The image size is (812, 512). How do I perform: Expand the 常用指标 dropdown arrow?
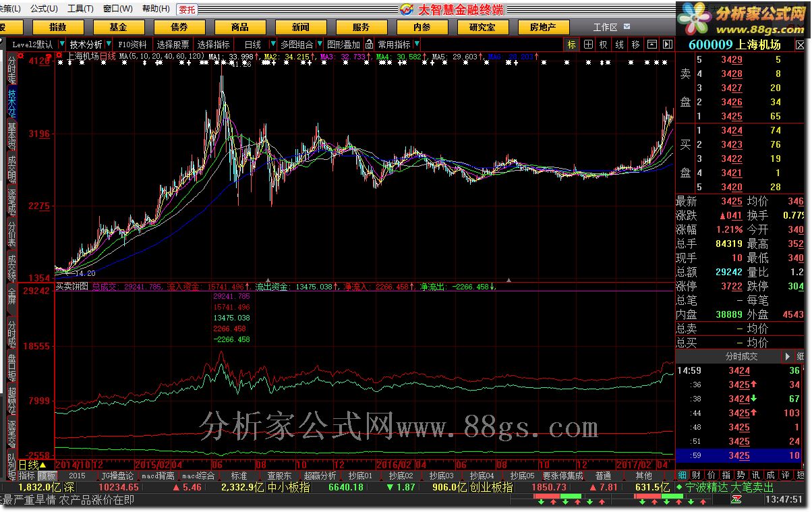417,45
